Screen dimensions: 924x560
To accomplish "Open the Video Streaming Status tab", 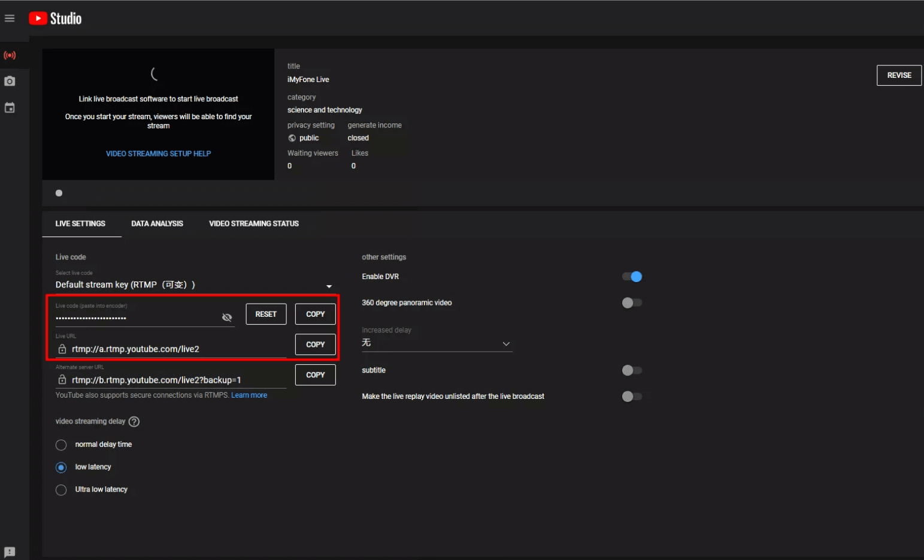I will click(x=253, y=224).
